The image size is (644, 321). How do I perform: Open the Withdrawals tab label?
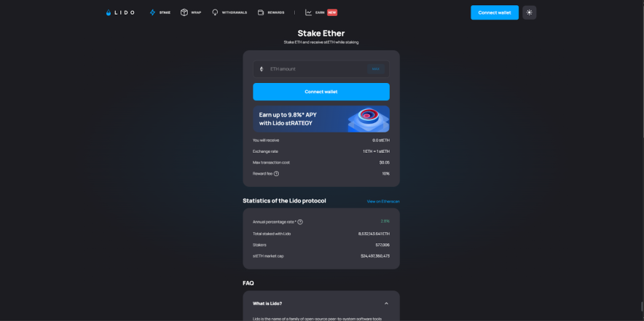point(234,12)
